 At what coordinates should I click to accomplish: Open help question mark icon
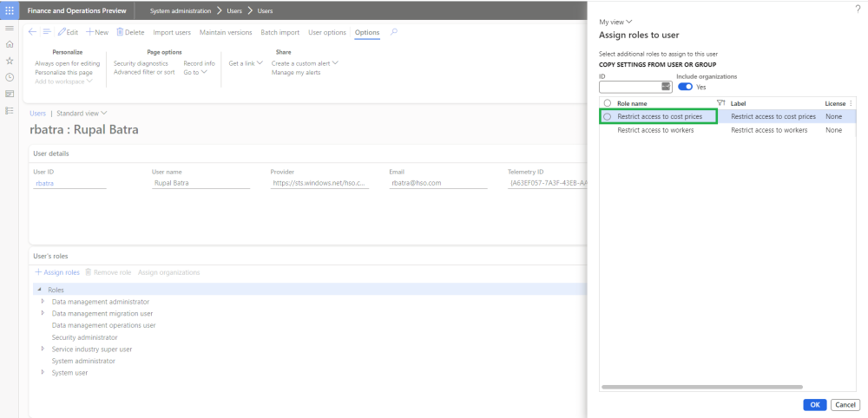coord(858,9)
